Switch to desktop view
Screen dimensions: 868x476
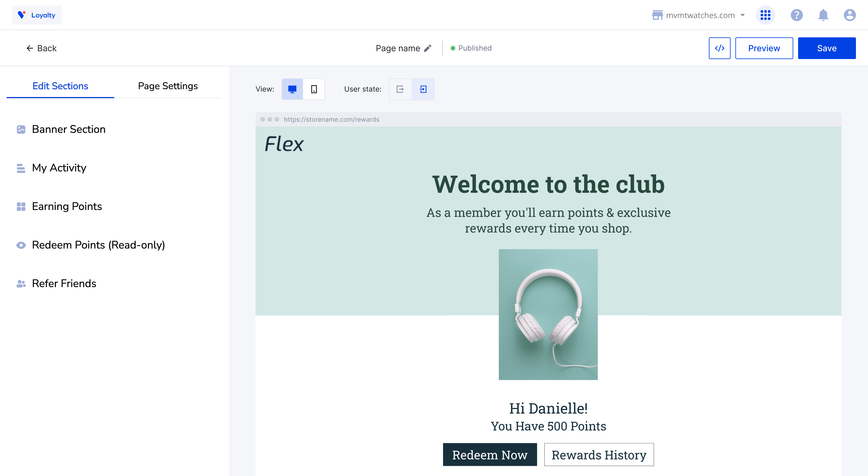click(x=292, y=89)
